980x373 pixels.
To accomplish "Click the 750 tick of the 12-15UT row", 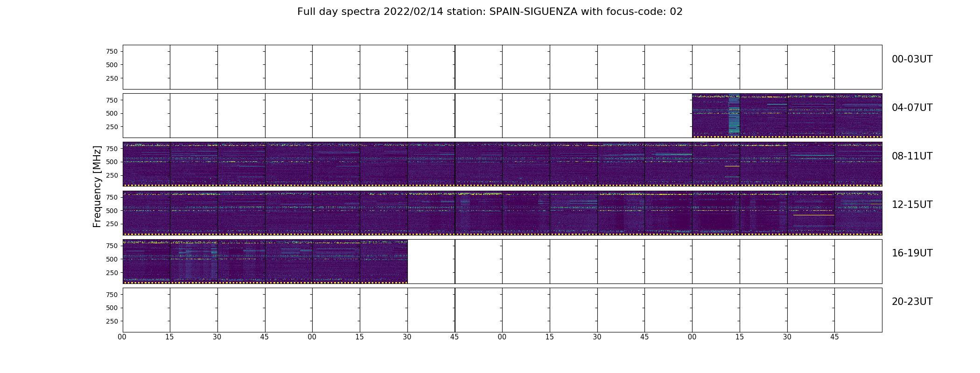I will coord(112,197).
